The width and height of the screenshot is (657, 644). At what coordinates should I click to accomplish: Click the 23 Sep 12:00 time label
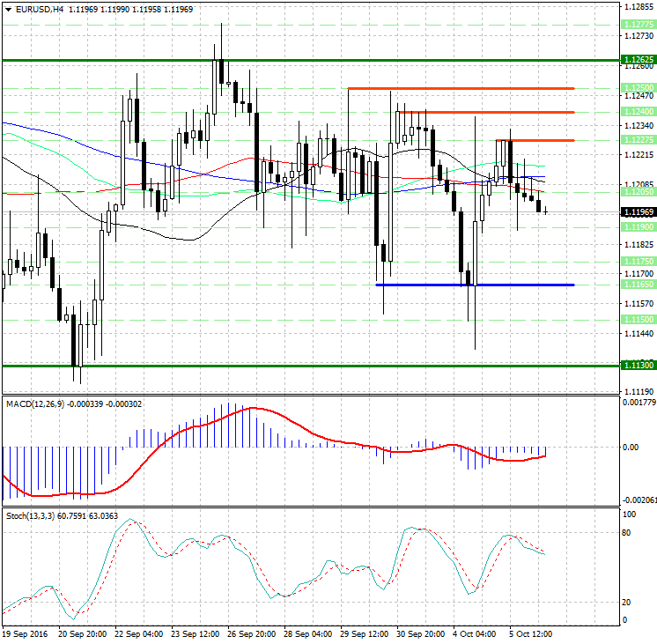[x=195, y=634]
